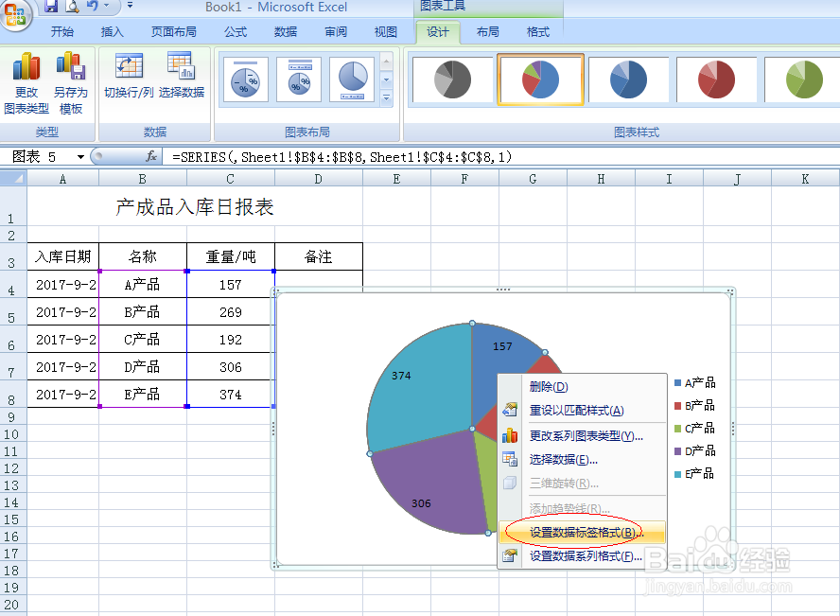Click 删除(D) in context menu

click(583, 387)
